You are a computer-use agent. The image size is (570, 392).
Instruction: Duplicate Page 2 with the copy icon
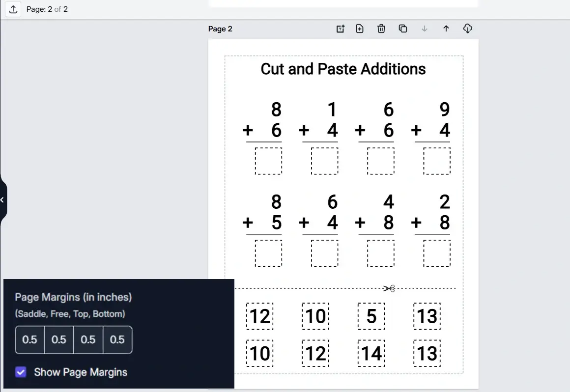403,28
